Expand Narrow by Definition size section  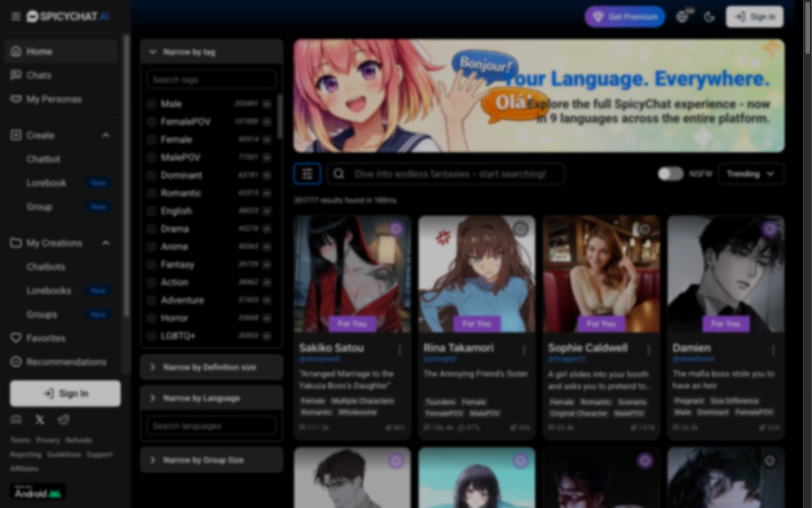(x=212, y=368)
